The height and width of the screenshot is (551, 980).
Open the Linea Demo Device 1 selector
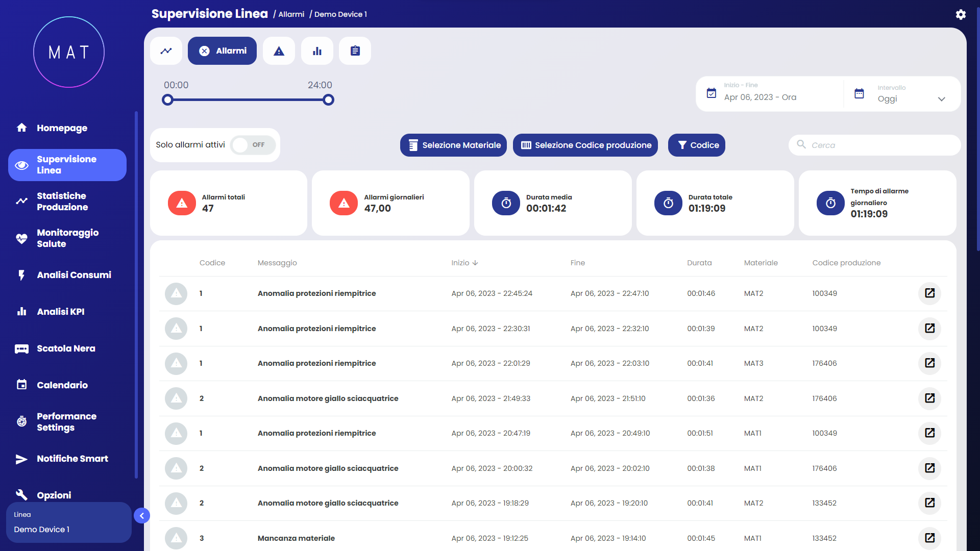[x=68, y=522]
